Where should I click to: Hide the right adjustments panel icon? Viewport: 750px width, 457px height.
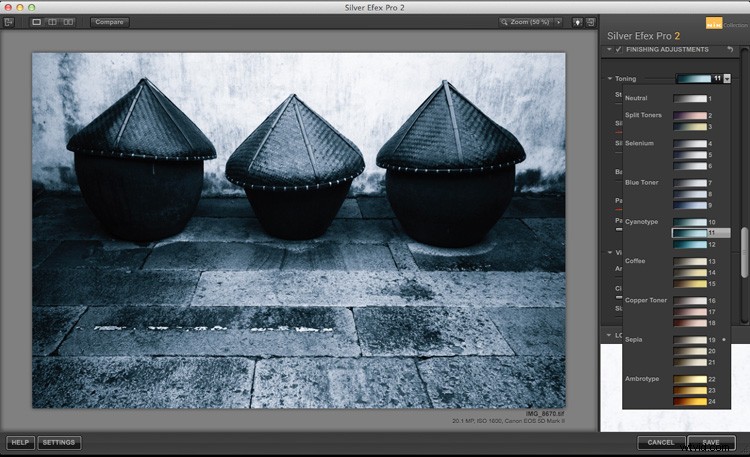591,22
